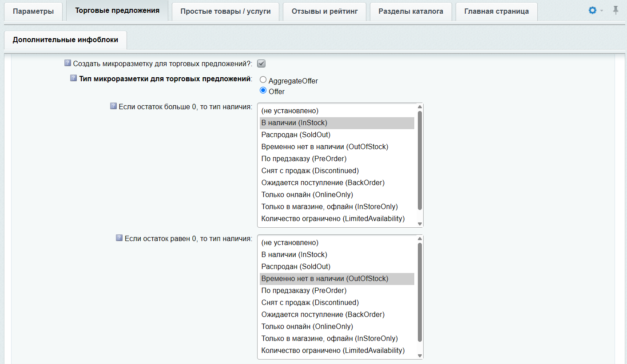Click scroll-down arrow of остаток равен 0 list
This screenshot has height=364, width=627.
pos(420,356)
